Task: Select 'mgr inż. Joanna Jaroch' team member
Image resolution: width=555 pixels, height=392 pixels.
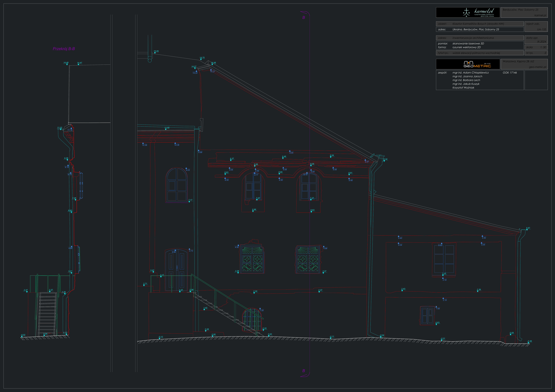Action: [467, 76]
